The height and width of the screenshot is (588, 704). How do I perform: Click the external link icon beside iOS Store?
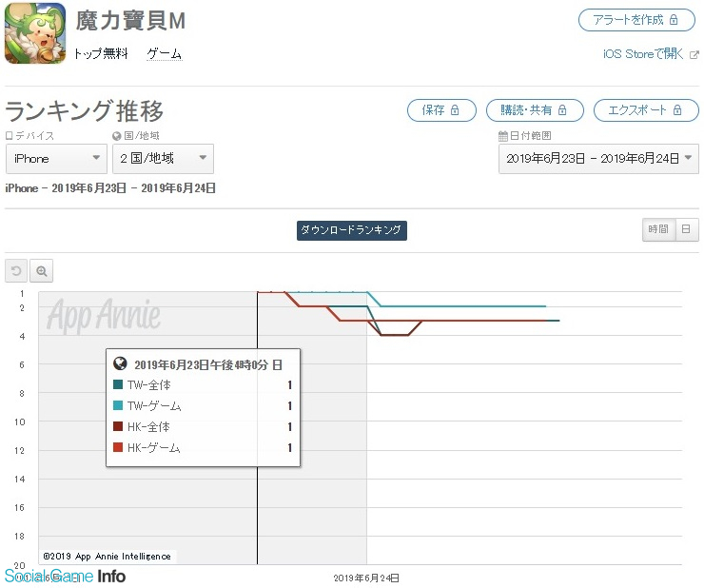(x=694, y=54)
